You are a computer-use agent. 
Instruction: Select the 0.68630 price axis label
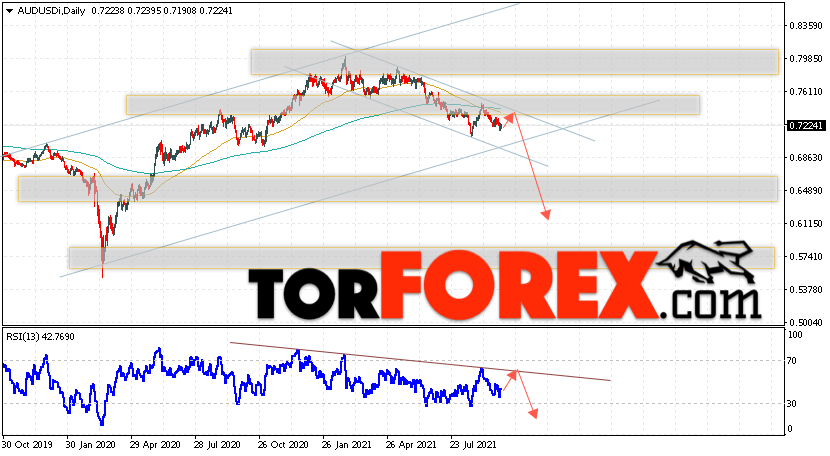tap(806, 158)
